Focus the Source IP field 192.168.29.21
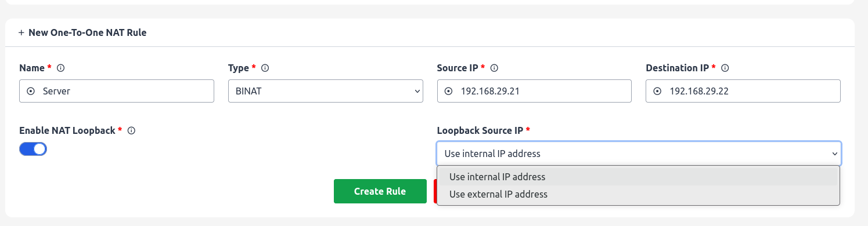Image resolution: width=868 pixels, height=226 pixels. pos(534,91)
